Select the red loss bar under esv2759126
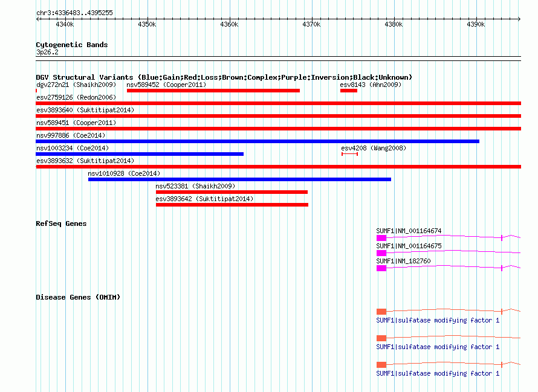 278,103
